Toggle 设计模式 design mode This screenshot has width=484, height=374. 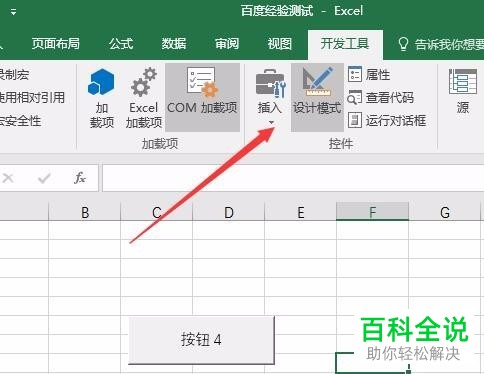317,97
